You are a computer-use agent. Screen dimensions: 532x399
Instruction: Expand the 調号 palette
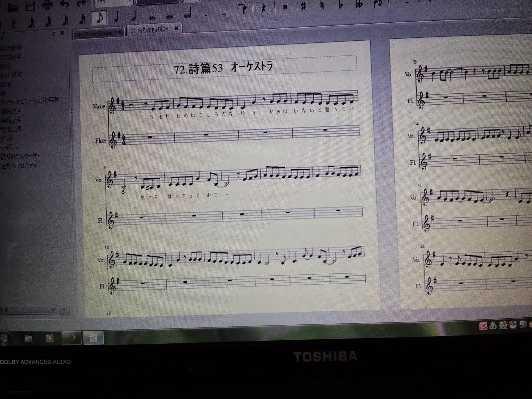click(5, 66)
